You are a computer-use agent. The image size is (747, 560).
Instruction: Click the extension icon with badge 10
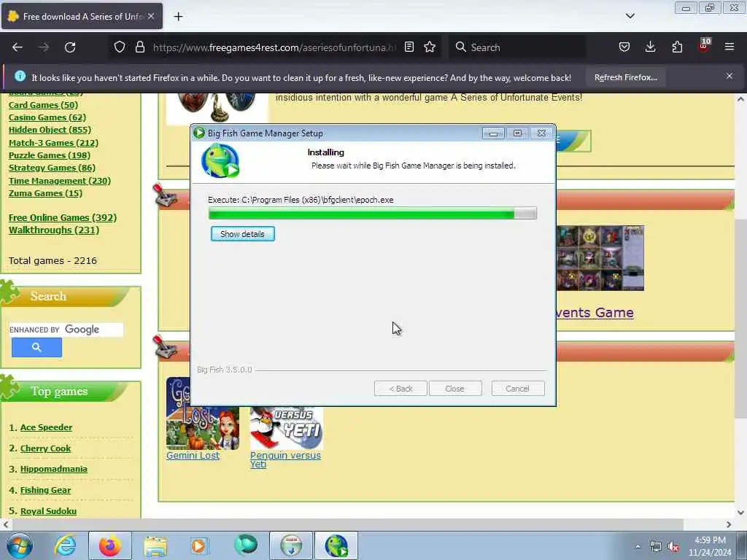(x=704, y=46)
